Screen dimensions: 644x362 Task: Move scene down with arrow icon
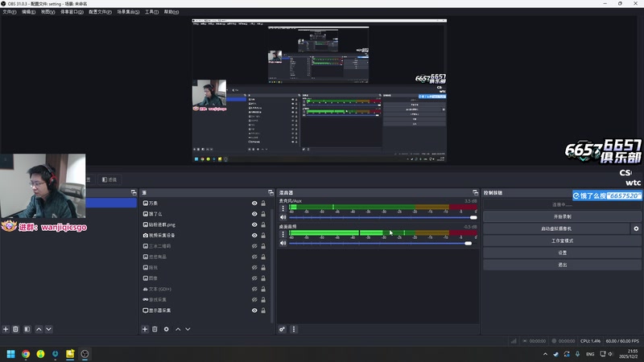coord(48,329)
